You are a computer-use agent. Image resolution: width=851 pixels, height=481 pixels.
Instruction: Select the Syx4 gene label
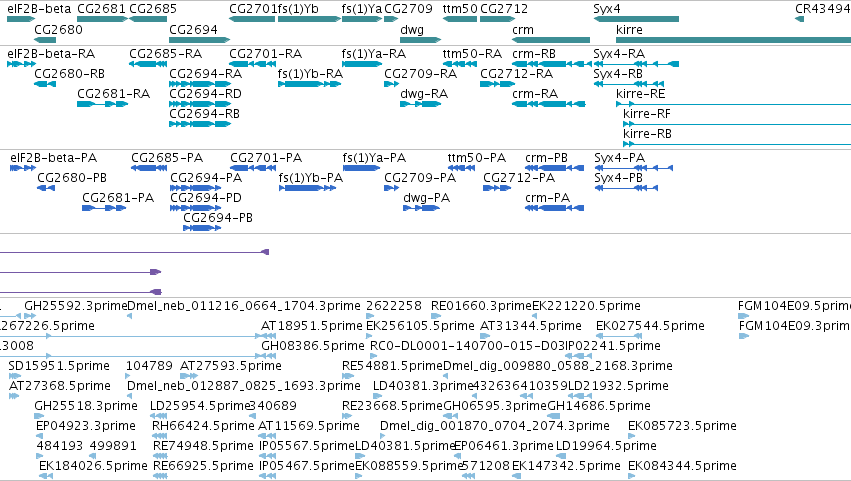[607, 9]
